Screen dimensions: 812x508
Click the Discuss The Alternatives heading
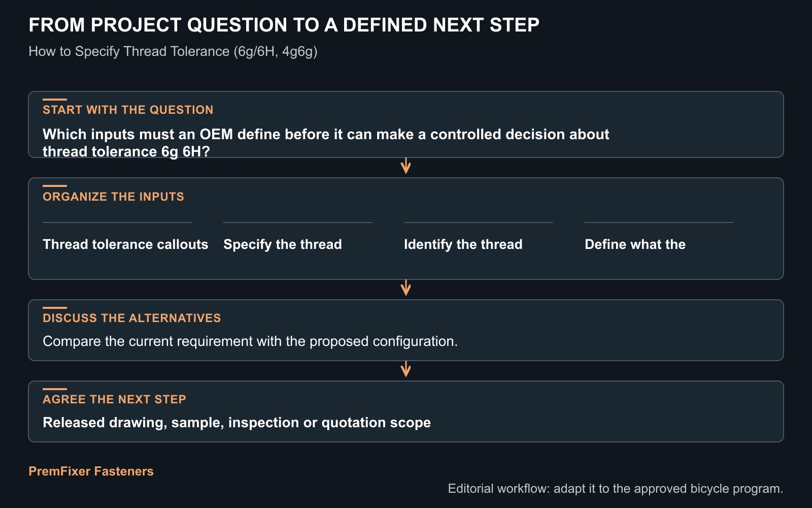[x=132, y=318]
